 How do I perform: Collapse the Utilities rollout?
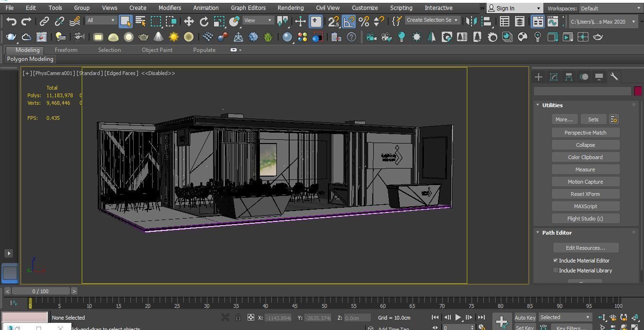(x=538, y=105)
